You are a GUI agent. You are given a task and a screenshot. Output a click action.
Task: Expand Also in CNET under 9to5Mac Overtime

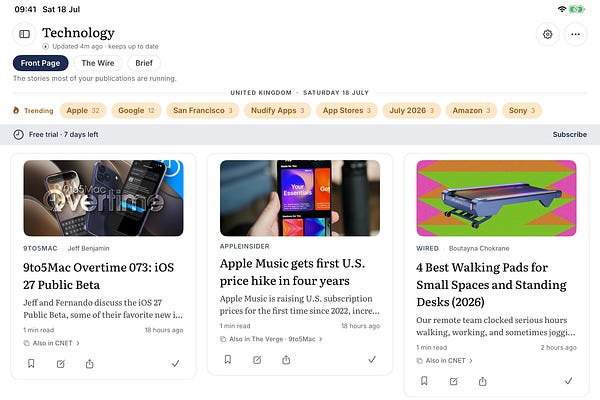click(x=52, y=343)
